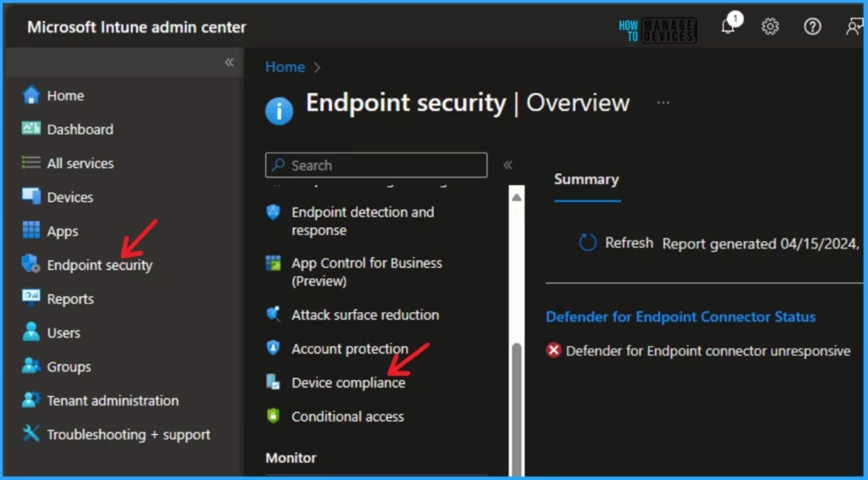This screenshot has height=480, width=868.
Task: Click the Conditional access lock icon
Action: pos(274,416)
